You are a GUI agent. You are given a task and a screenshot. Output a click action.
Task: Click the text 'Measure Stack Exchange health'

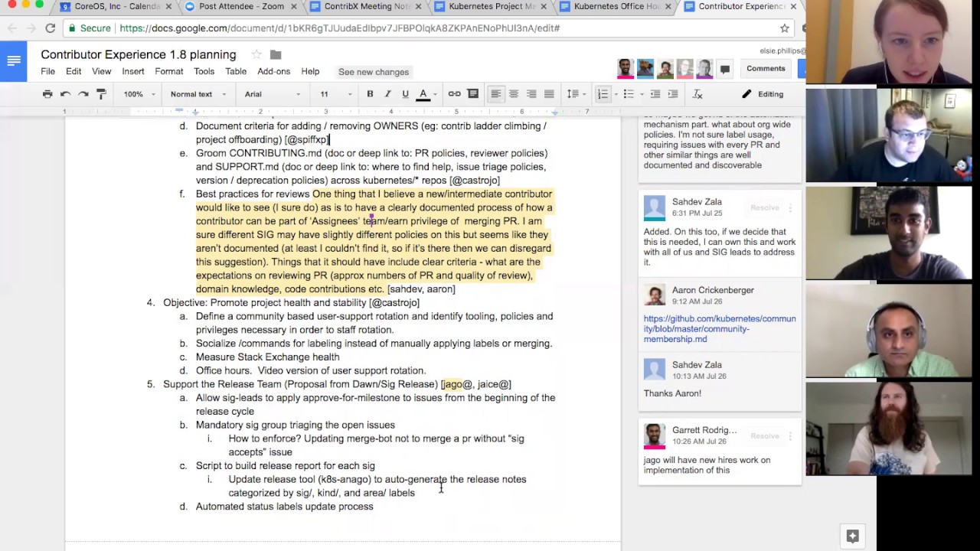267,357
